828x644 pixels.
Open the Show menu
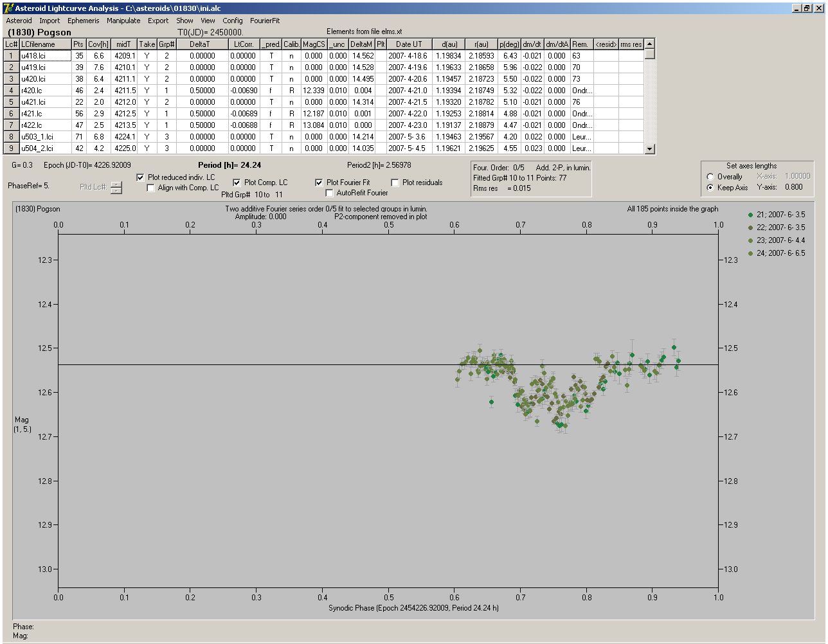coord(184,21)
